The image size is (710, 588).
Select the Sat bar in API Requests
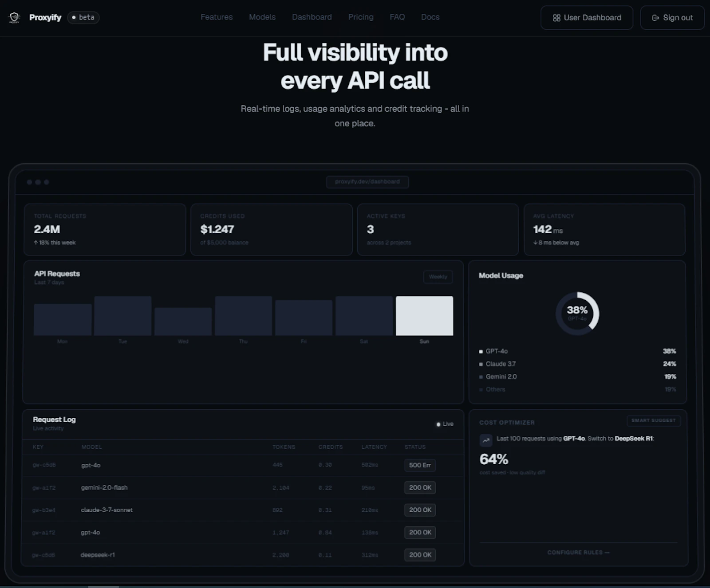tap(364, 316)
